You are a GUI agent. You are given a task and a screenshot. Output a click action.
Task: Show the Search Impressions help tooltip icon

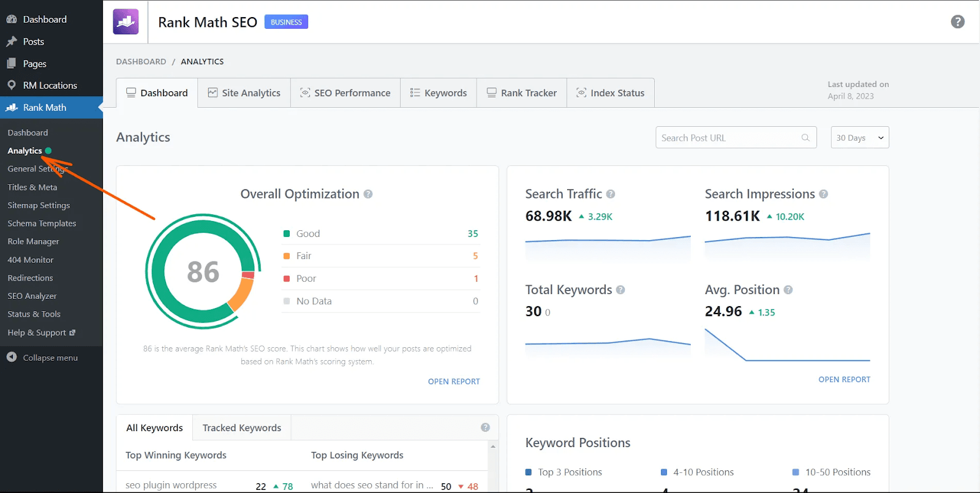pyautogui.click(x=823, y=194)
